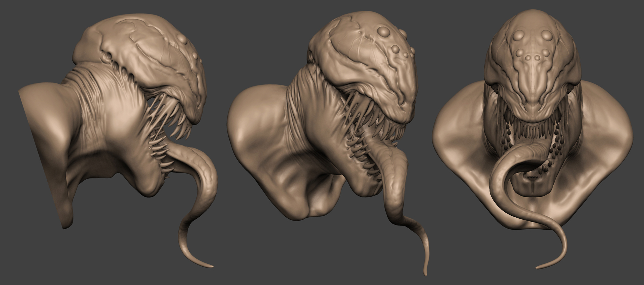644x285 pixels.
Task: Select the front-facing creature bust render
Action: 533,138
